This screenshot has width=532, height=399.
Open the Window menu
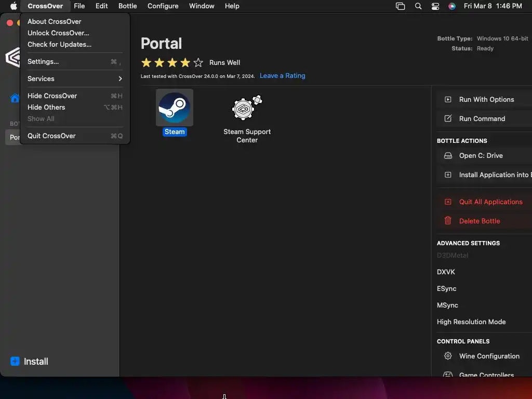pyautogui.click(x=202, y=6)
